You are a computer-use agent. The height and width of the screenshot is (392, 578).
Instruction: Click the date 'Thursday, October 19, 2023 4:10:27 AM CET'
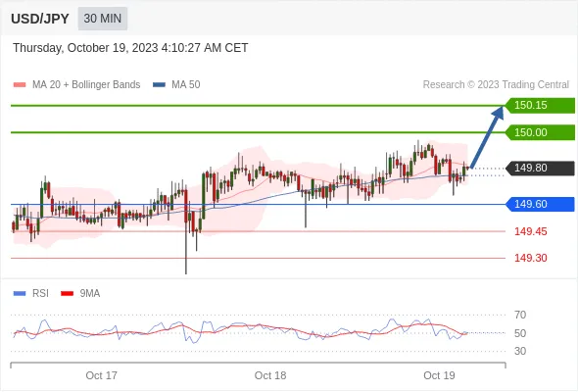point(130,48)
